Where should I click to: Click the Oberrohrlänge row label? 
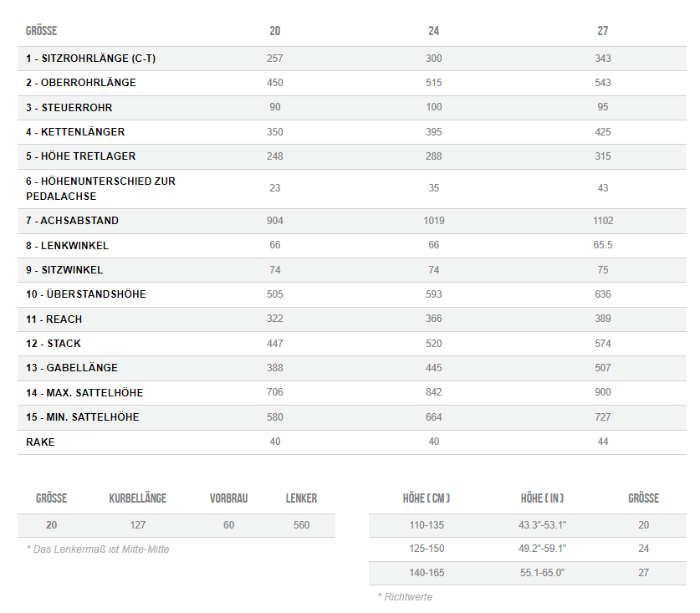click(x=81, y=83)
